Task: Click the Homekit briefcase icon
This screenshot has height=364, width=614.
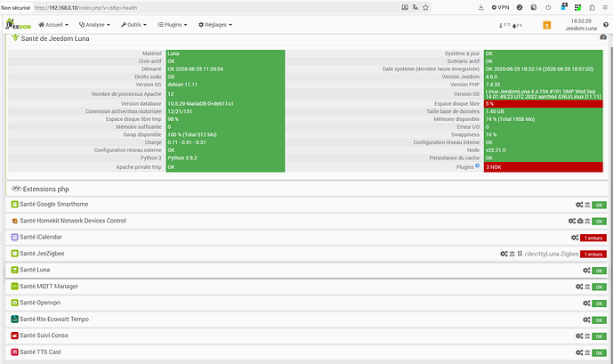Action: click(580, 222)
